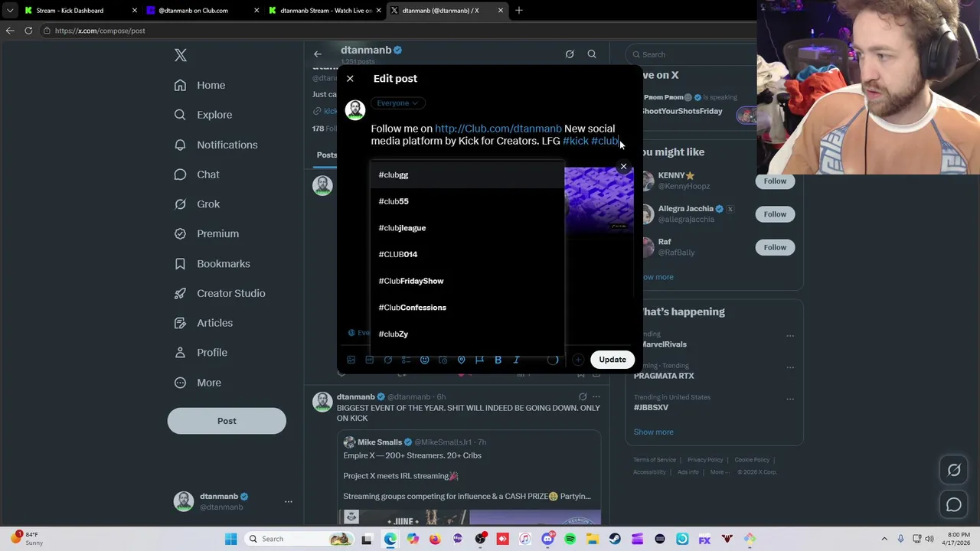Insert a GIF in the post
Viewport: 980px width, 551px height.
click(x=370, y=360)
